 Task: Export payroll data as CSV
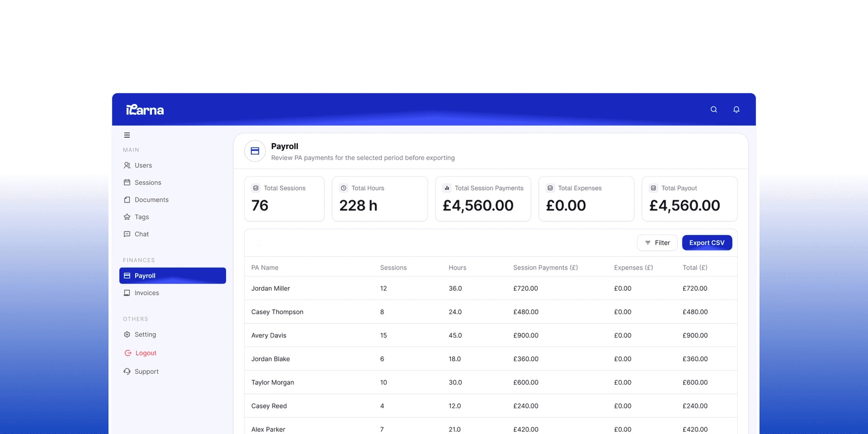click(707, 243)
